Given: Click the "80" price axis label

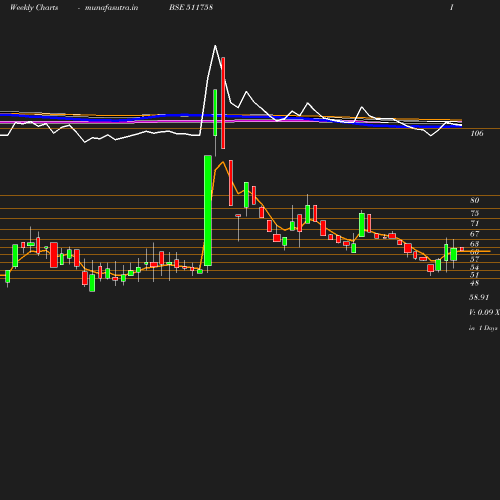Looking at the screenshot, I should tap(475, 200).
